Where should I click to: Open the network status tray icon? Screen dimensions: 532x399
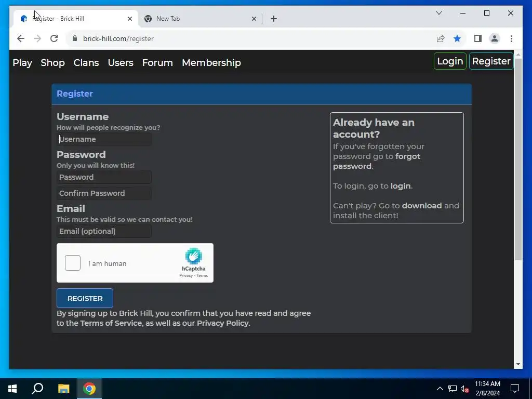coord(453,389)
